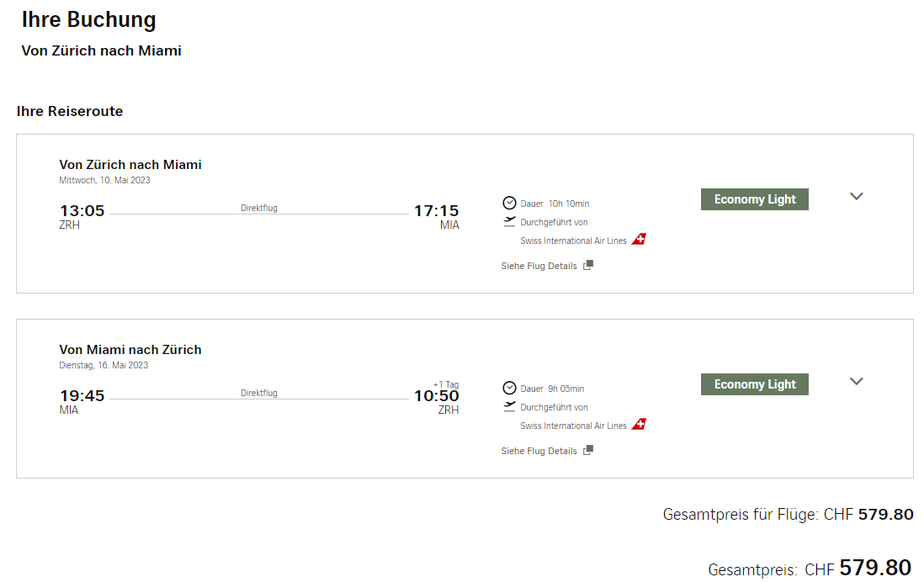Click the Economy Light badge on the outbound flight
Viewport: 924px width, 582px height.
[754, 199]
